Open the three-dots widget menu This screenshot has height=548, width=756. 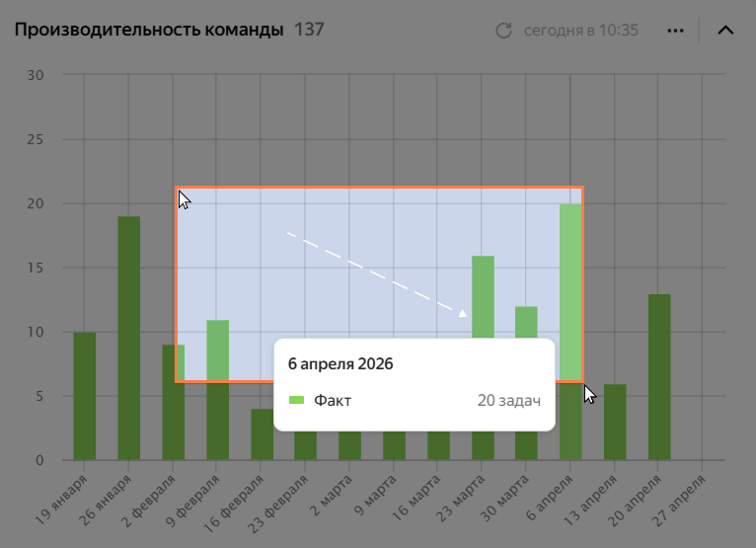pyautogui.click(x=675, y=31)
